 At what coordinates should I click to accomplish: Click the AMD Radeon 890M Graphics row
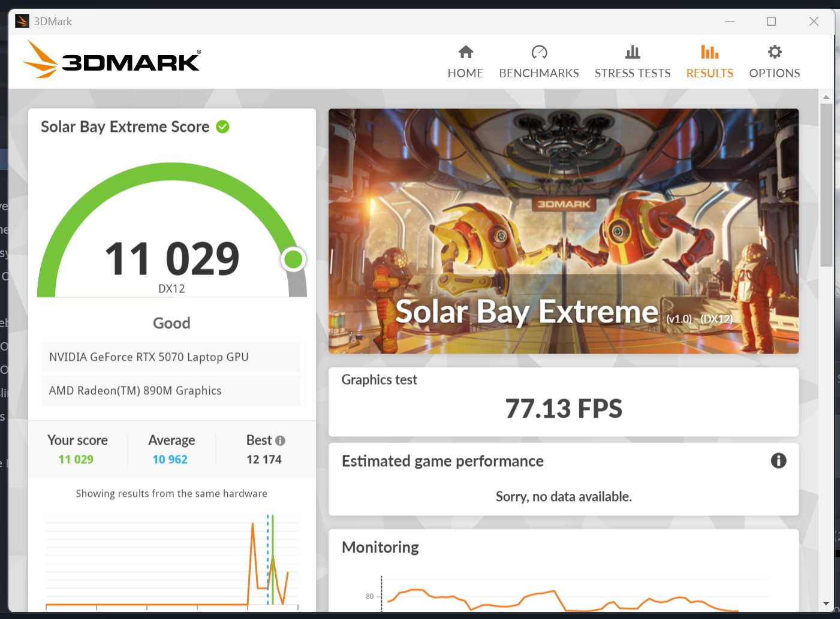point(171,391)
